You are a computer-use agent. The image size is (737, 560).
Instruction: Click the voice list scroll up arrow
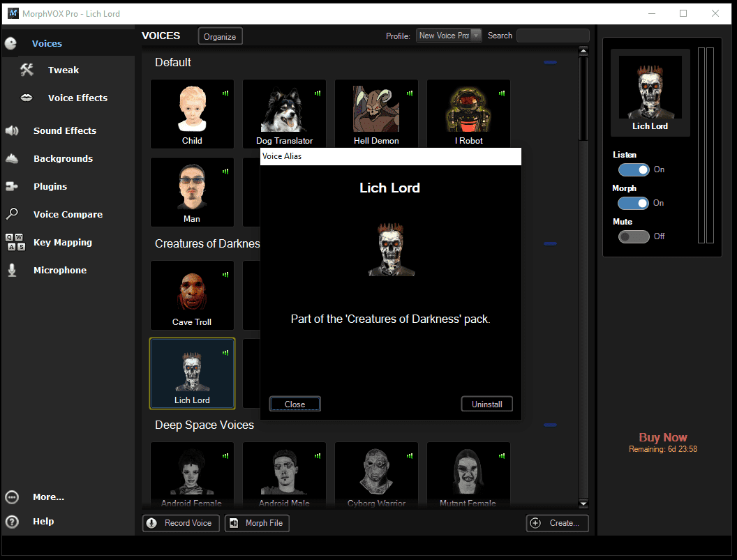tap(583, 51)
